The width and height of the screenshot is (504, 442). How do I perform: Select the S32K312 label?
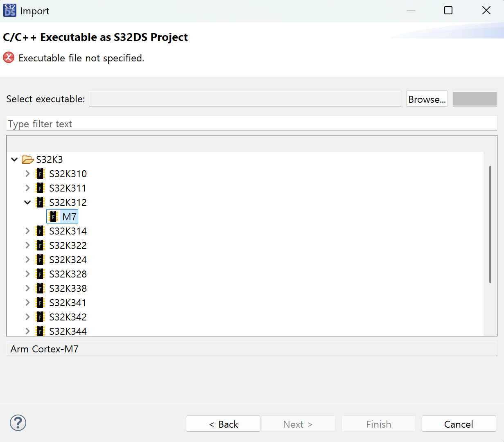[68, 202]
